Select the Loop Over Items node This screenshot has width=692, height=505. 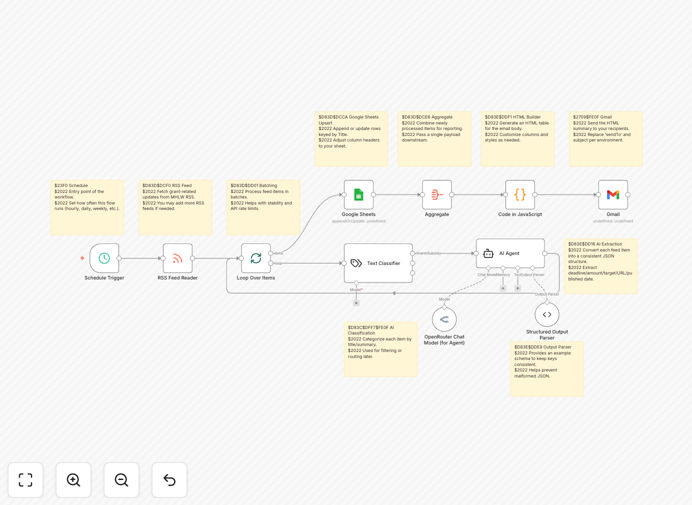(x=256, y=258)
